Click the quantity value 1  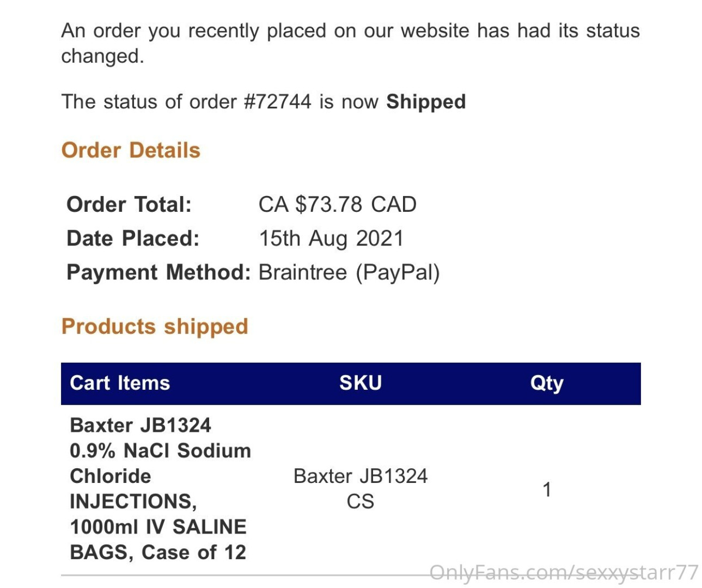coord(547,489)
